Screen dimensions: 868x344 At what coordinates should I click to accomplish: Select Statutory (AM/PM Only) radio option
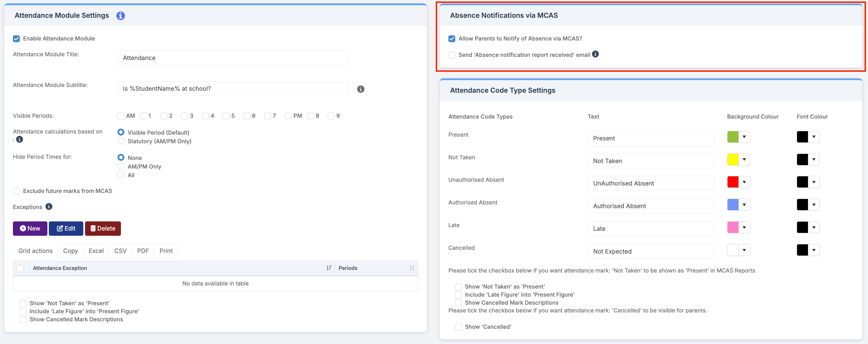(x=121, y=141)
